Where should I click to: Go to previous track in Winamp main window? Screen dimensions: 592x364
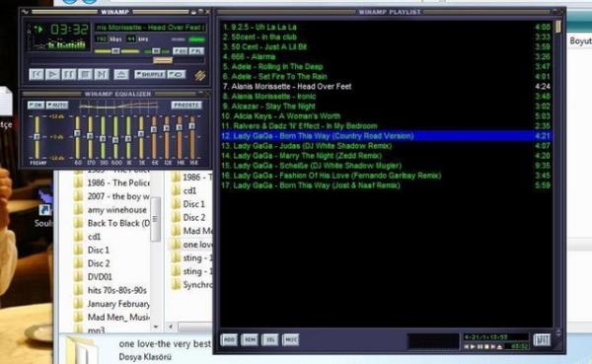[37, 74]
